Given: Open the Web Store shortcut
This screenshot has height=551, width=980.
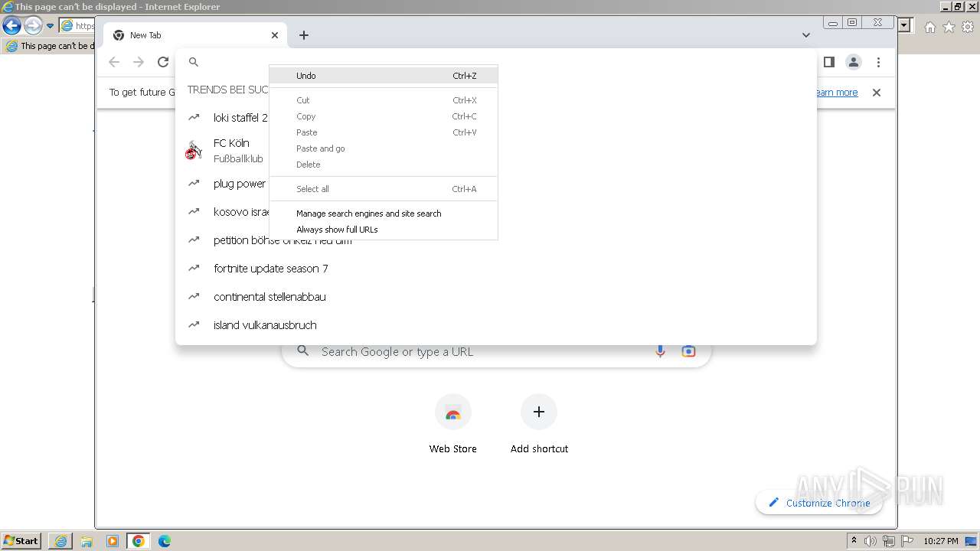Looking at the screenshot, I should pos(452,425).
